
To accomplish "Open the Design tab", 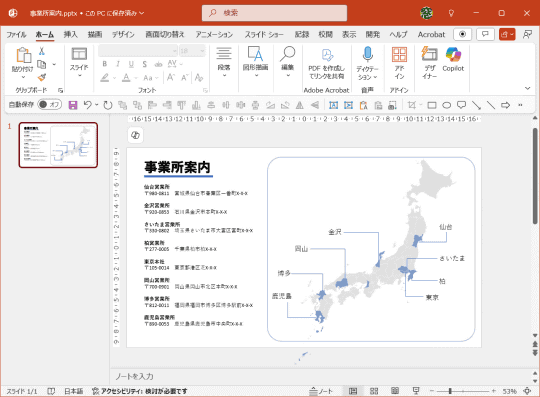I will pos(123,34).
